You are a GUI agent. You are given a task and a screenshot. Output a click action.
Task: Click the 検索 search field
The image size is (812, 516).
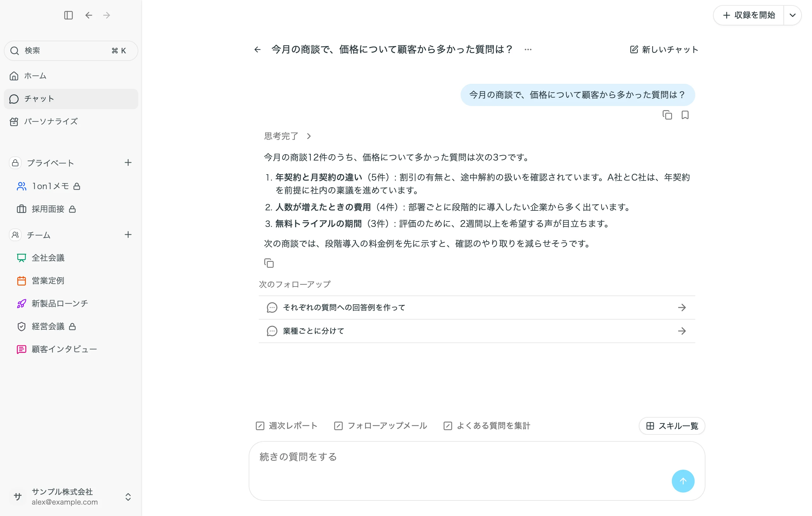pos(71,51)
